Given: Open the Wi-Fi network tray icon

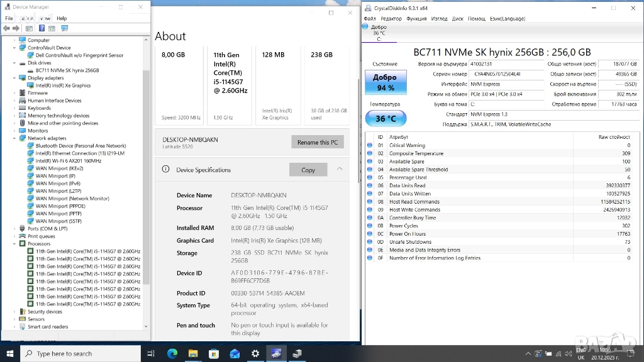Looking at the screenshot, I should (x=558, y=353).
